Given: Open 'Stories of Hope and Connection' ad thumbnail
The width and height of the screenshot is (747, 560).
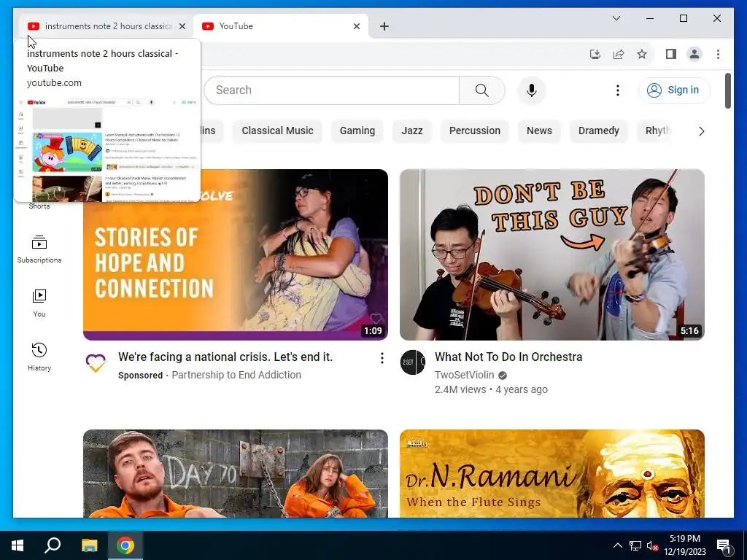Looking at the screenshot, I should coord(236,254).
